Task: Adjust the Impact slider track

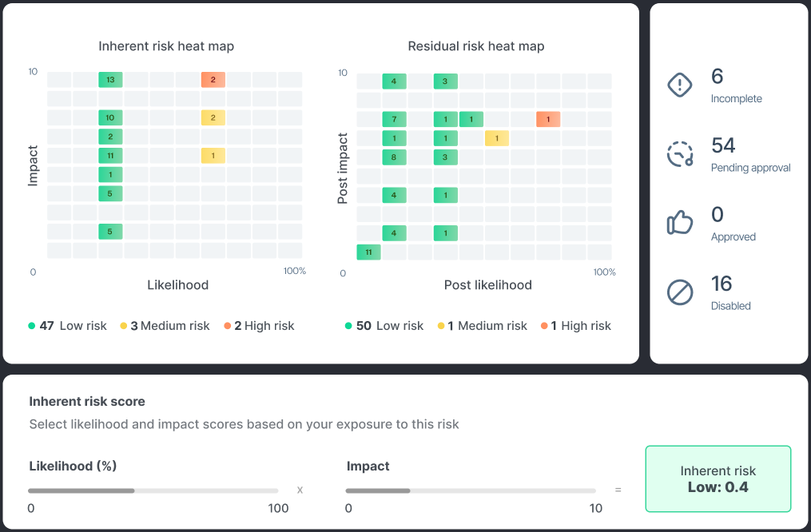Action: 471,490
